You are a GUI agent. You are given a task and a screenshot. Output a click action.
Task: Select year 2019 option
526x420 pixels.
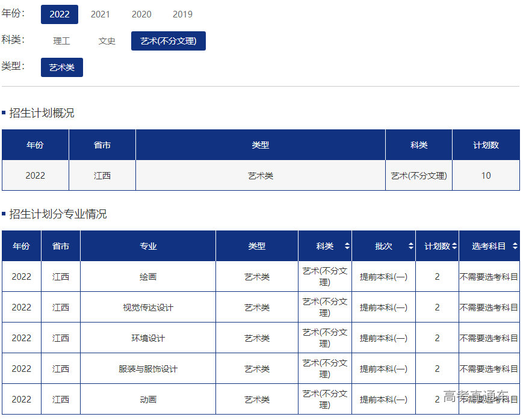(182, 14)
